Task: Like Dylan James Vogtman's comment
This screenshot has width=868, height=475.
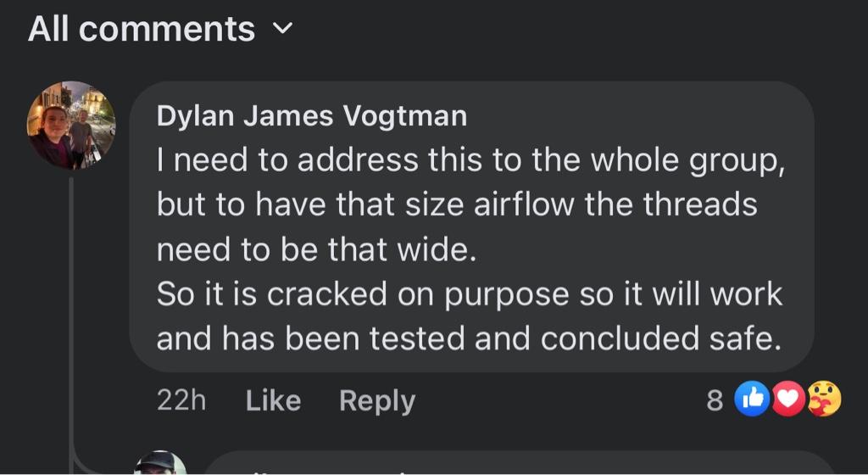Action: 273,400
